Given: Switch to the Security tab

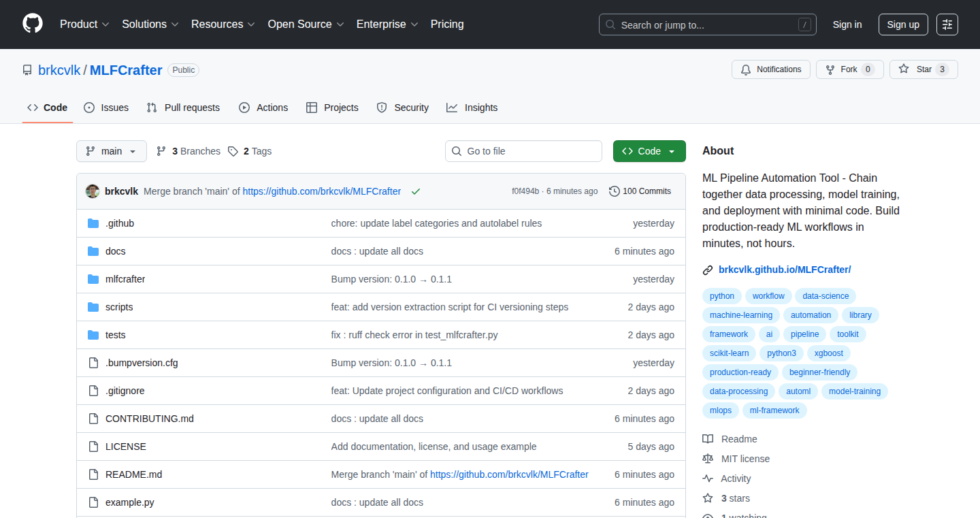Looking at the screenshot, I should point(402,108).
